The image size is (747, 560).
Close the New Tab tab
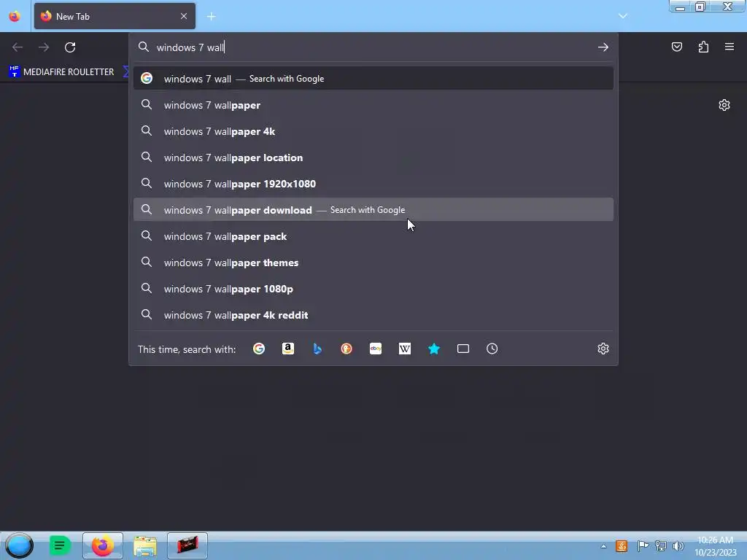pyautogui.click(x=184, y=16)
